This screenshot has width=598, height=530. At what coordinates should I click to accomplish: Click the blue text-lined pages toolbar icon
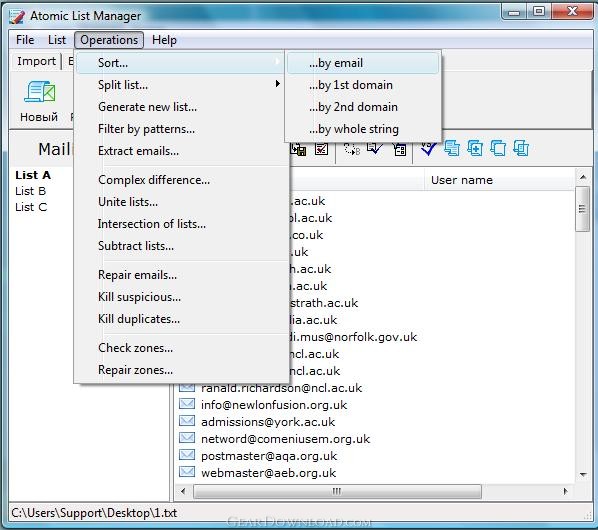tap(452, 148)
